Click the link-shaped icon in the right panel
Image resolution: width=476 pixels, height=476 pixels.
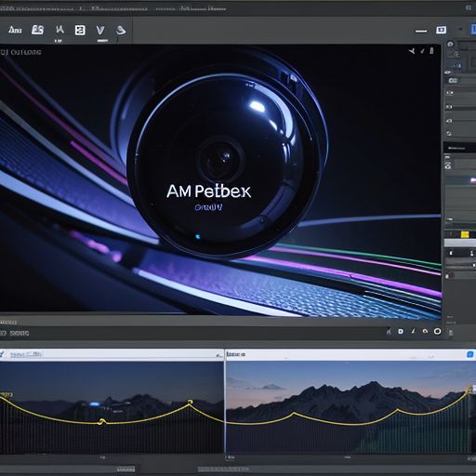click(x=453, y=81)
